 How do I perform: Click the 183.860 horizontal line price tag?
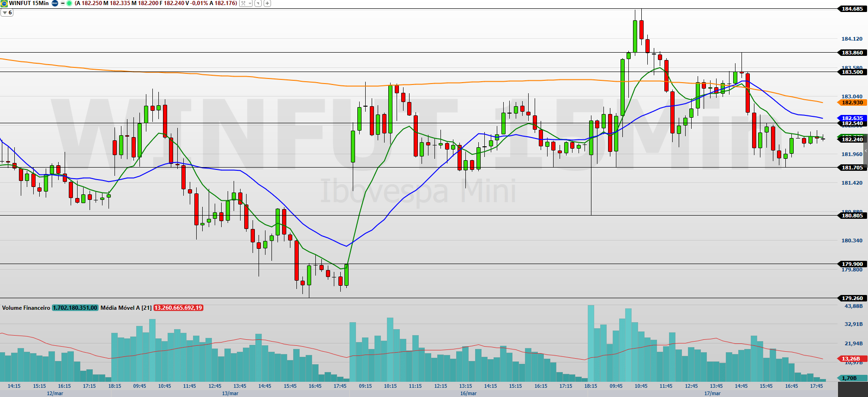point(852,53)
